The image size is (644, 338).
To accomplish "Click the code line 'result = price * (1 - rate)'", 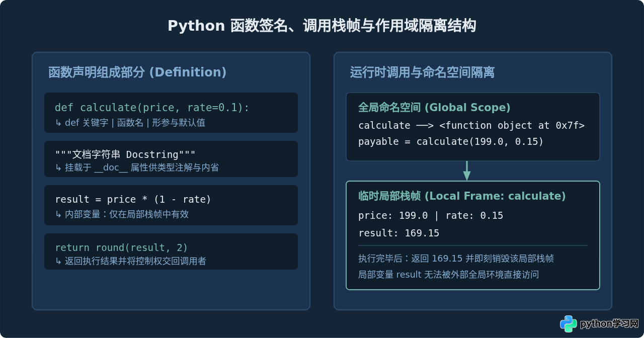I will coord(133,199).
